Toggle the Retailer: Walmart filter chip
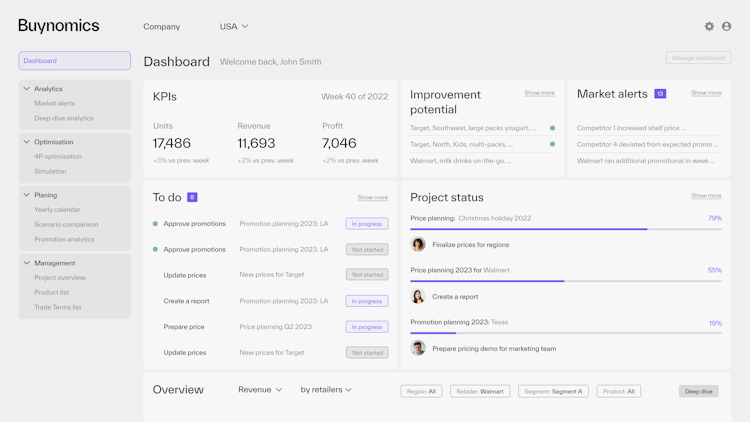Screen dimensions: 750x422 [x=480, y=391]
